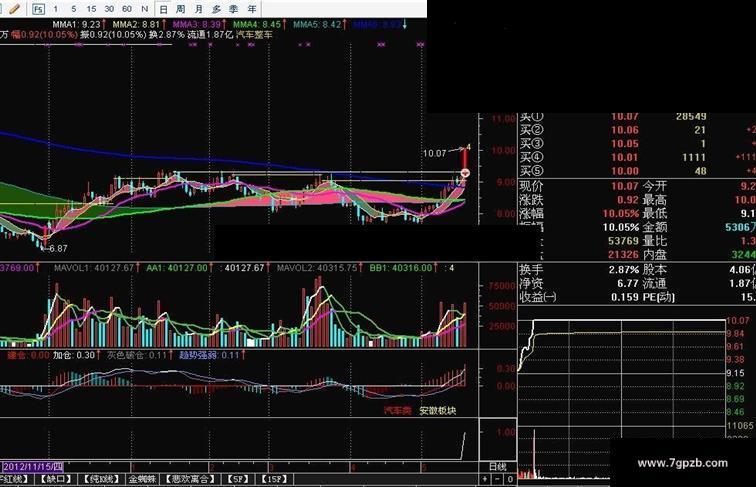This screenshot has width=756, height=487.
Task: Open the 纯K线 indicator tab
Action: point(101,479)
